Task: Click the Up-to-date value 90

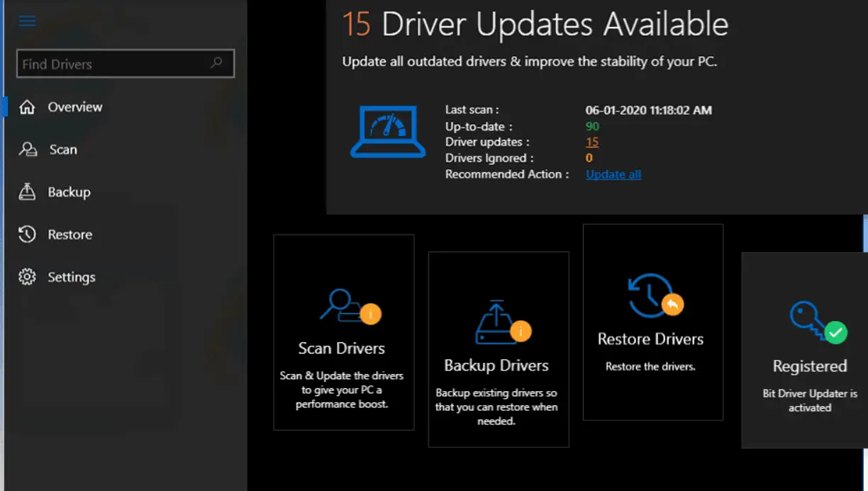Action: [592, 126]
